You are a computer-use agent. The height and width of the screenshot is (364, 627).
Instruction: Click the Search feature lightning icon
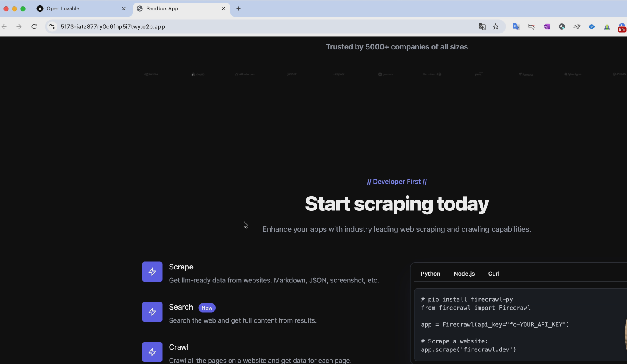click(152, 312)
